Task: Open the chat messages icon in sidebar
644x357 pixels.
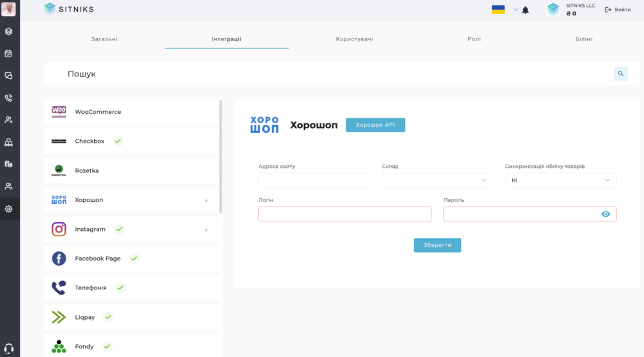Action: 8,76
